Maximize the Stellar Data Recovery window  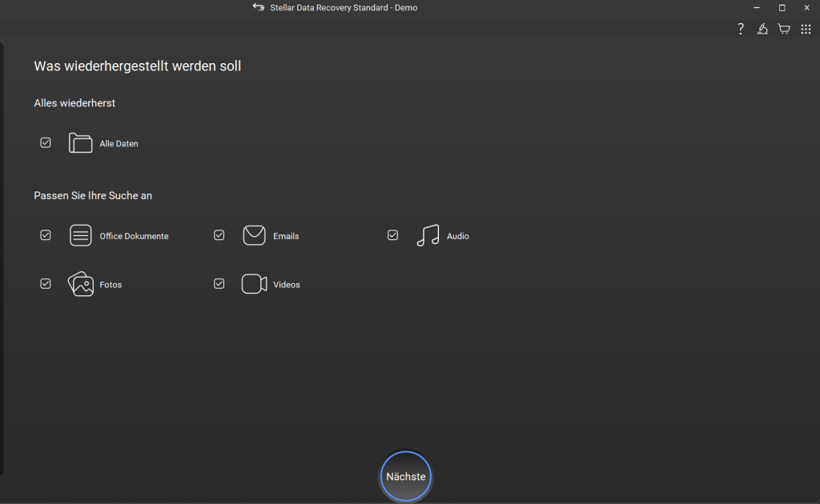pos(782,7)
